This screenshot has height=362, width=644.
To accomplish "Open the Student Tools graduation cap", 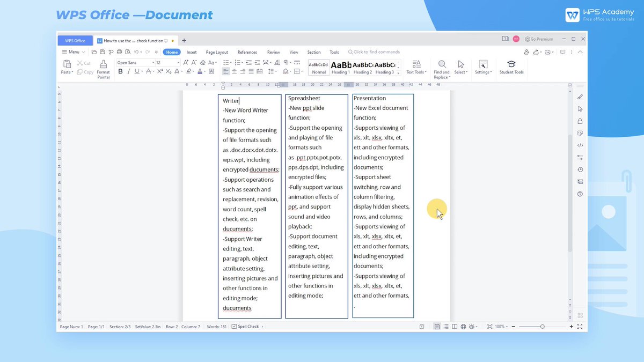I will pyautogui.click(x=511, y=64).
